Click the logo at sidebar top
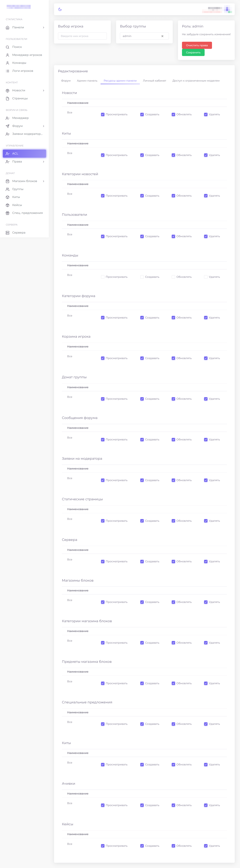The image size is (240, 868). pos(19,7)
